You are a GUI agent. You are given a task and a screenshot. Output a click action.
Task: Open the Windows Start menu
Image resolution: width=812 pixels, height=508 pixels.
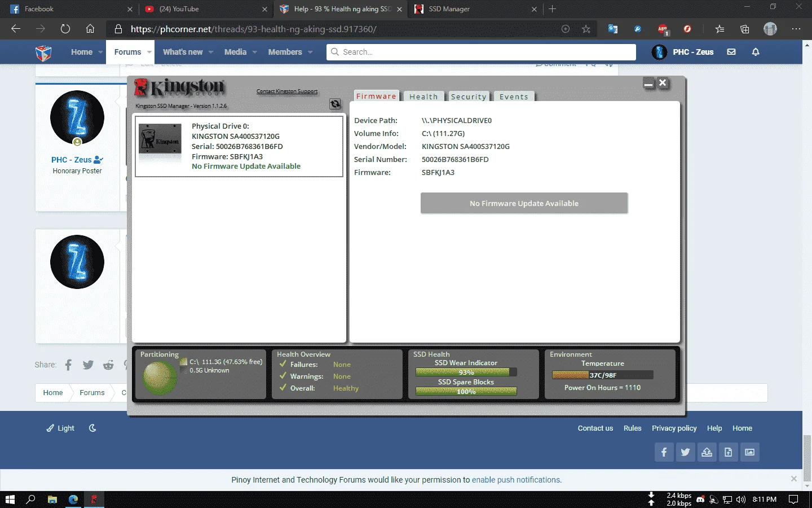click(x=10, y=500)
